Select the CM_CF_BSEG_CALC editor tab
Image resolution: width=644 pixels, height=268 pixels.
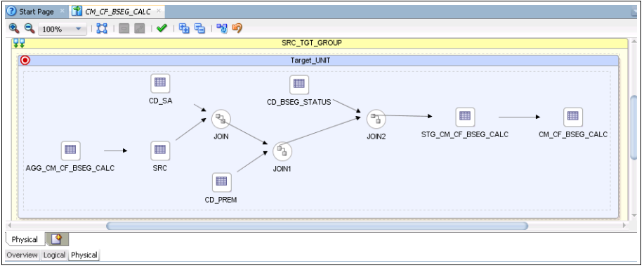coord(117,11)
